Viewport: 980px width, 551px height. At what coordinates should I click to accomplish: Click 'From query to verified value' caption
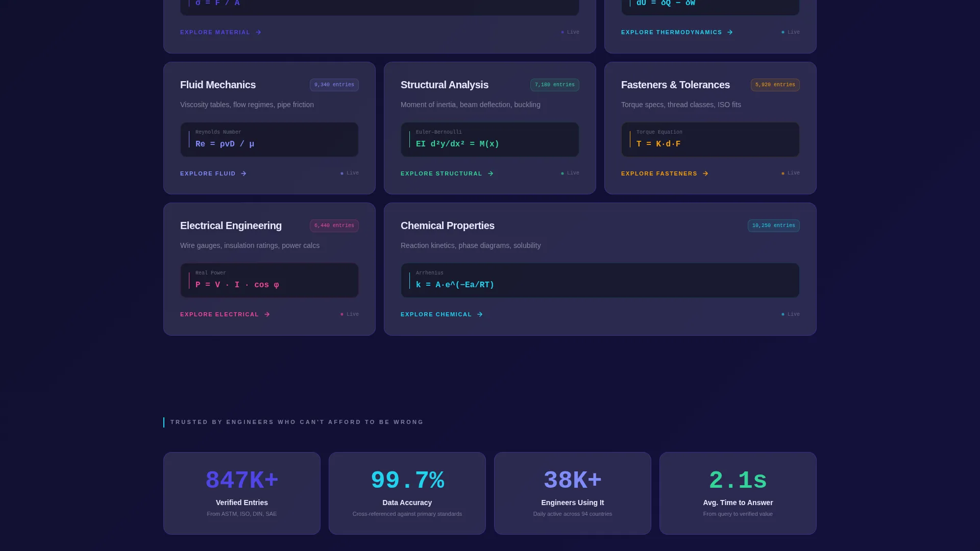click(x=738, y=514)
